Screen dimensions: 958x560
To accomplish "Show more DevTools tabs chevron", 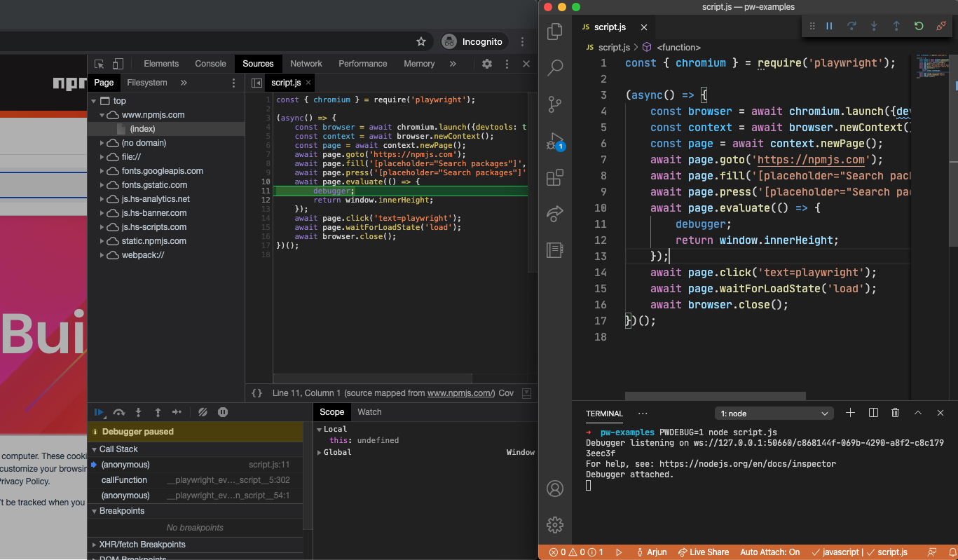I will [x=453, y=64].
